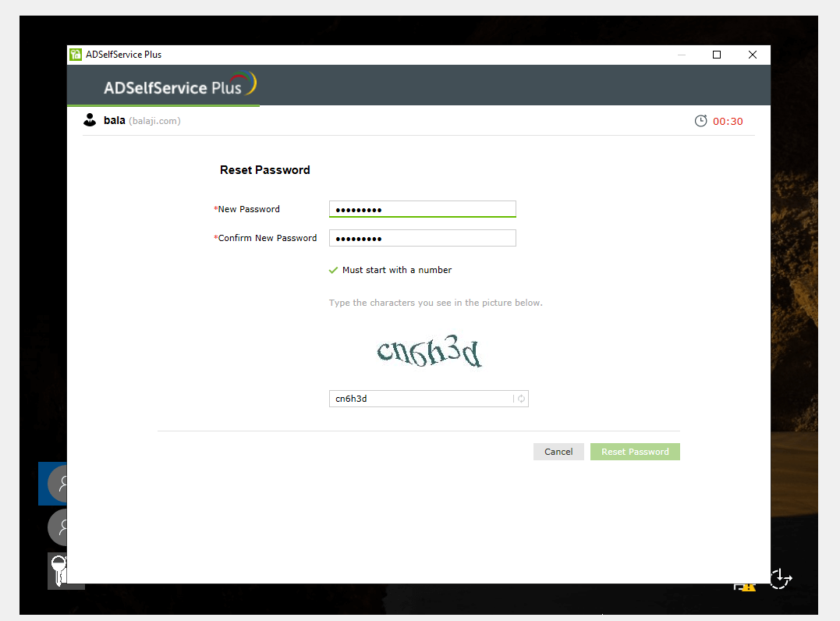Click the username bala
Screen dimensions: 840x621
(x=114, y=121)
